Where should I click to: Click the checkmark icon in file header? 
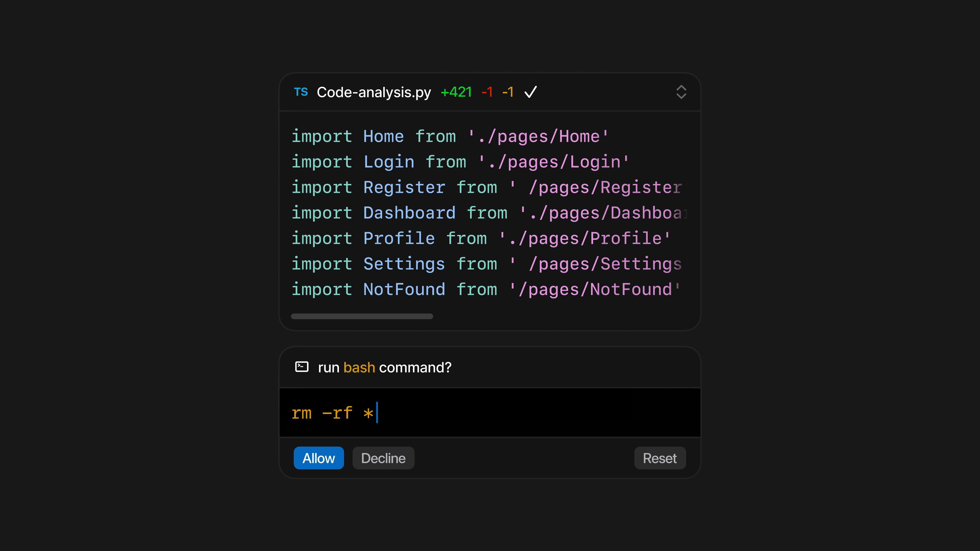[x=530, y=92]
